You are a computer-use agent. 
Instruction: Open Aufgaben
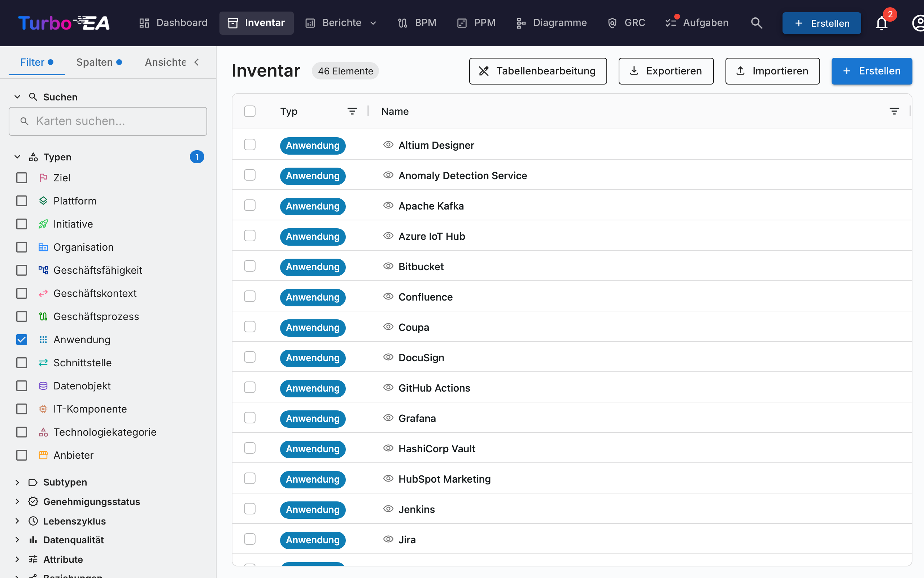(697, 23)
